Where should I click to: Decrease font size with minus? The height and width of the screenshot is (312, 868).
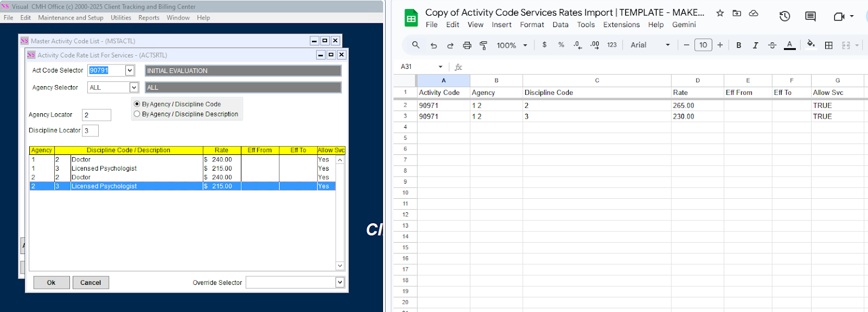[x=686, y=45]
